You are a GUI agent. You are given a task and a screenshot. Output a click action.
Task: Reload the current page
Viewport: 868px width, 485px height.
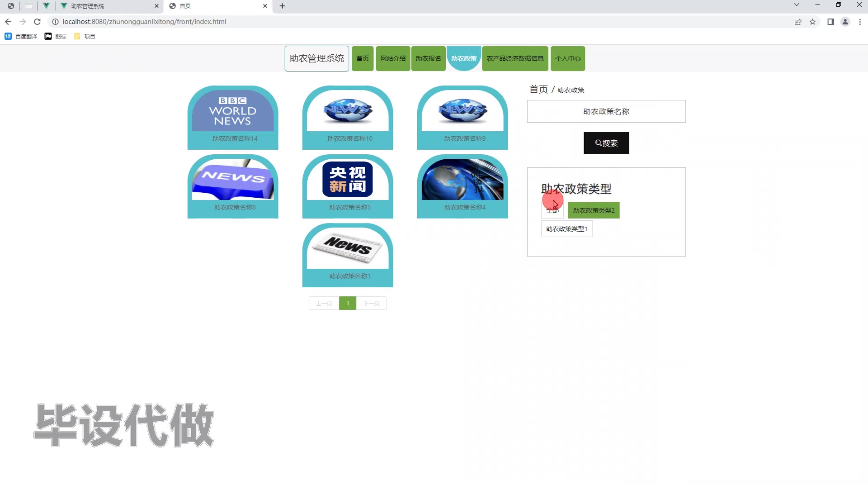coord(38,22)
